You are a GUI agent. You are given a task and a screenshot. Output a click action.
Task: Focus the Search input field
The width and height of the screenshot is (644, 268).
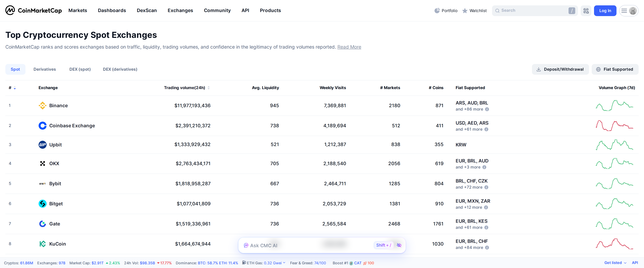534,11
